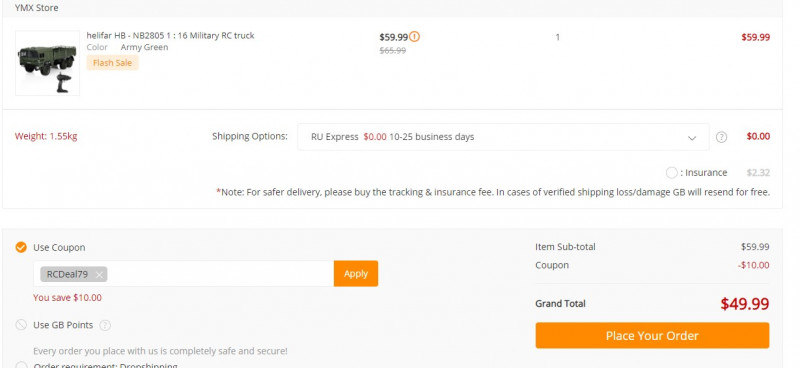Enable the Use GB Points option
The height and width of the screenshot is (368, 800).
click(21, 325)
